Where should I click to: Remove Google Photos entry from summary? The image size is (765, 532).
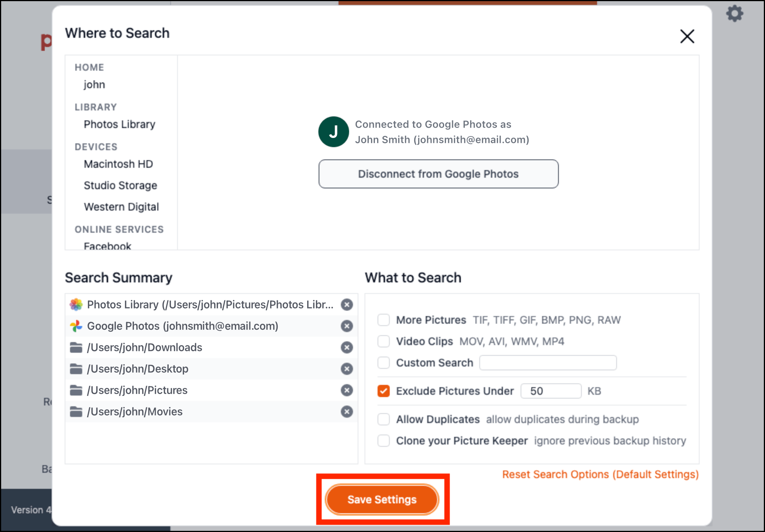[347, 326]
